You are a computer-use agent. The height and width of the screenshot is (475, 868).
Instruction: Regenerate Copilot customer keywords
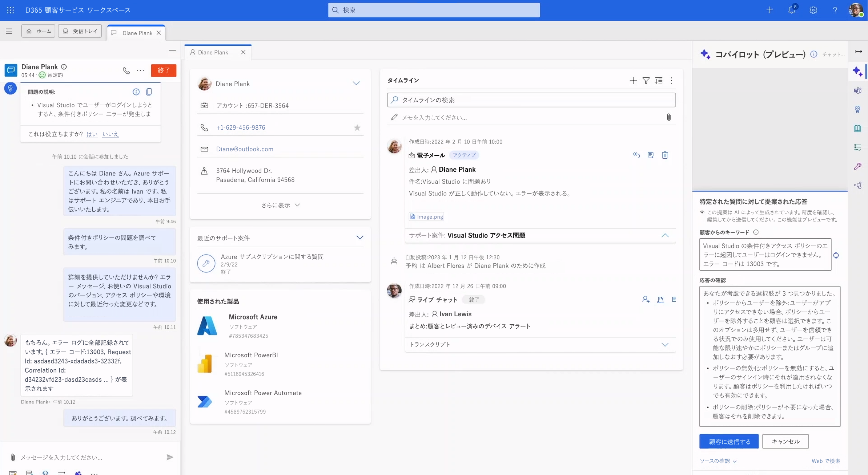(x=836, y=255)
